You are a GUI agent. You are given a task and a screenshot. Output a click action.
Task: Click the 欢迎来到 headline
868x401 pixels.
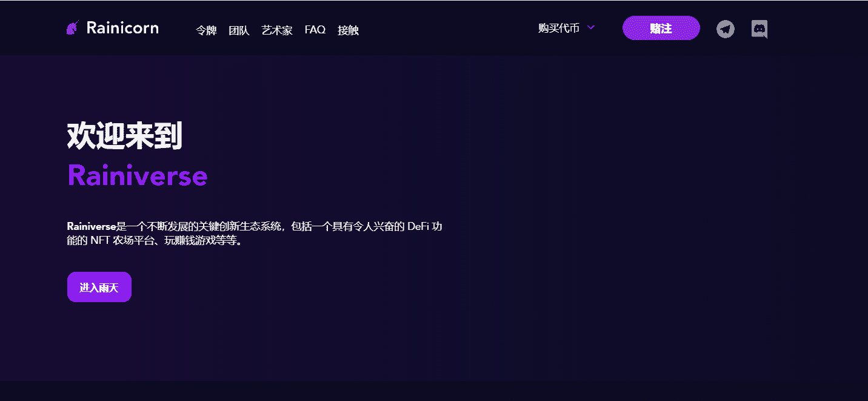(124, 135)
